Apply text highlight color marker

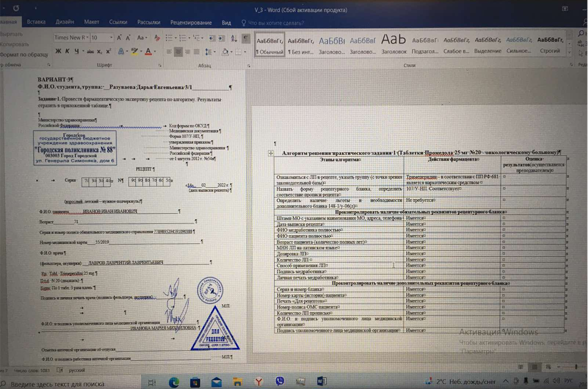(134, 52)
